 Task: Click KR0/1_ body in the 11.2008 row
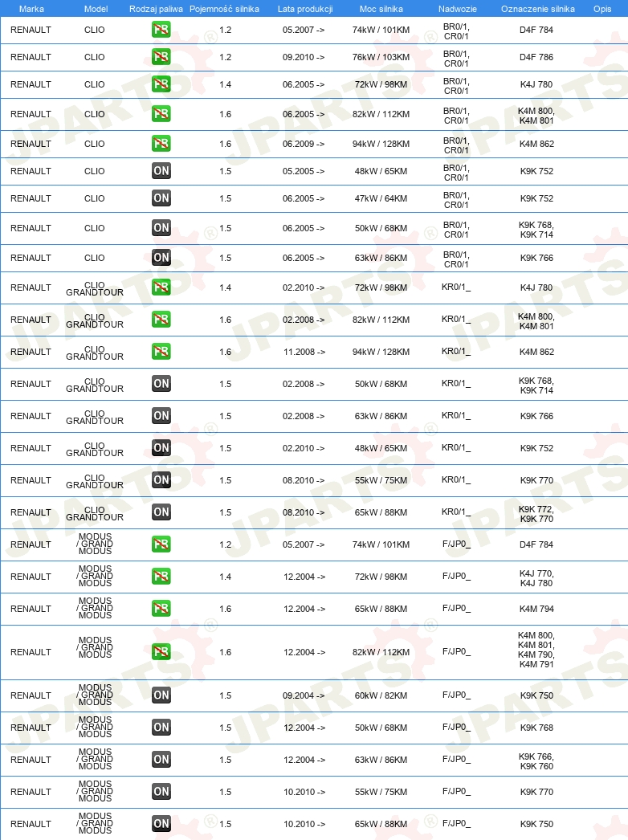(x=456, y=351)
